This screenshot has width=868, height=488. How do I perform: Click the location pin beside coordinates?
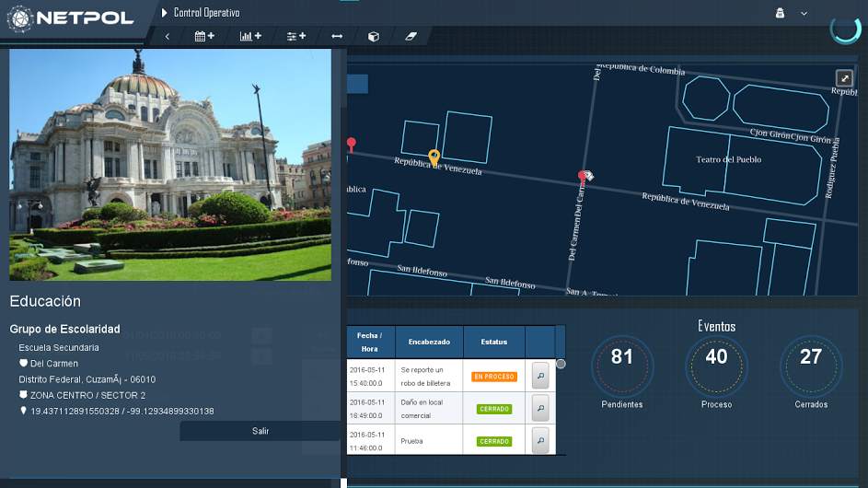pyautogui.click(x=23, y=411)
